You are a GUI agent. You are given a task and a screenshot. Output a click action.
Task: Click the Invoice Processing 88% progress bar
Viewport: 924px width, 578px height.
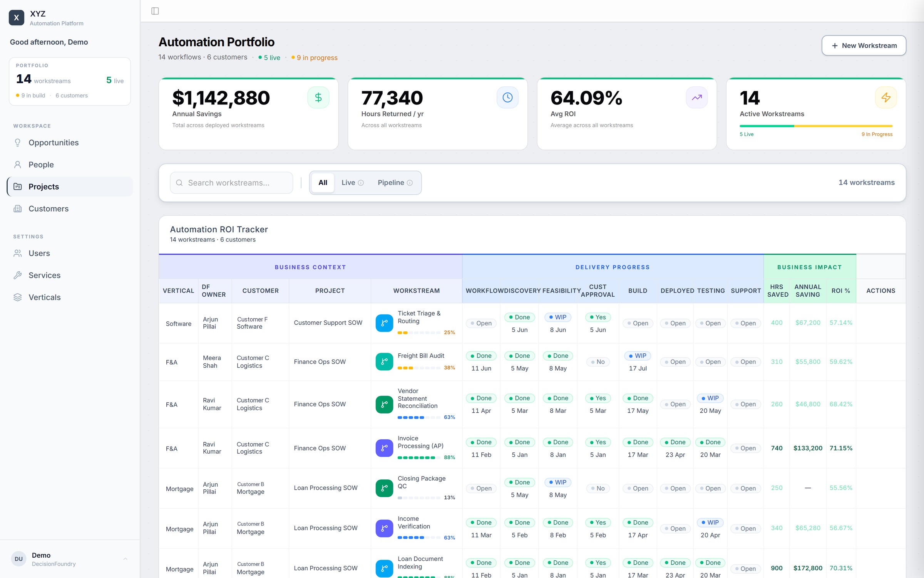coord(419,458)
